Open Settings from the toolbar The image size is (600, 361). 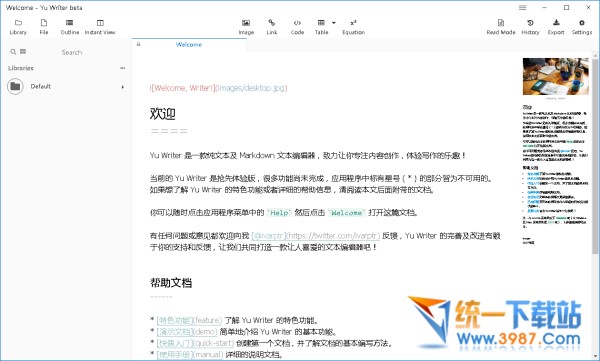(x=582, y=23)
